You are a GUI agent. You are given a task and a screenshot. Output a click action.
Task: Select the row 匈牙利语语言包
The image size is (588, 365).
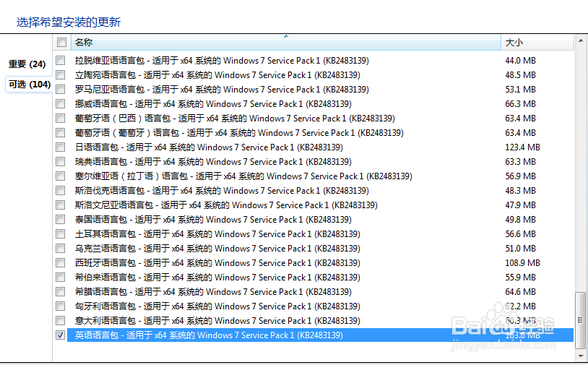pyautogui.click(x=320, y=306)
